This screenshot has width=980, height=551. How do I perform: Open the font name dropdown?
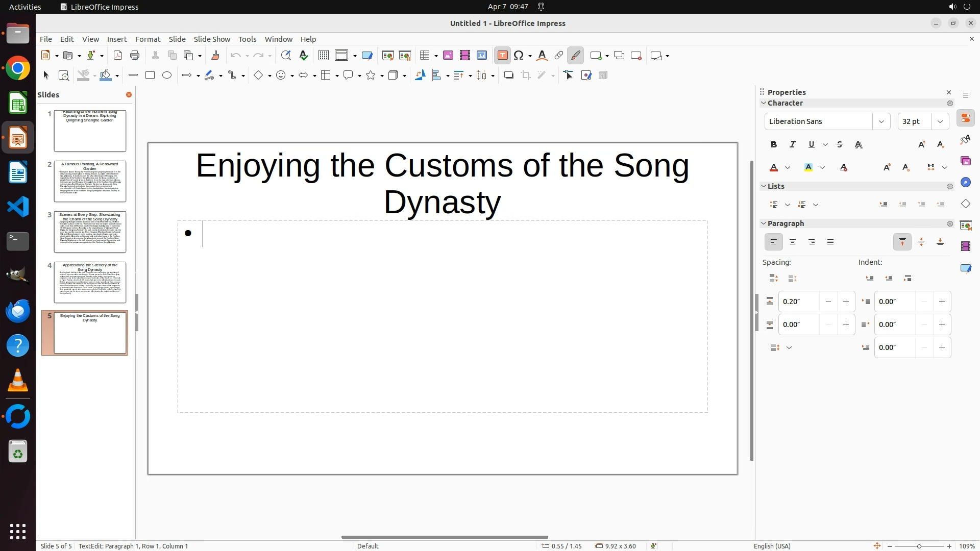(881, 121)
